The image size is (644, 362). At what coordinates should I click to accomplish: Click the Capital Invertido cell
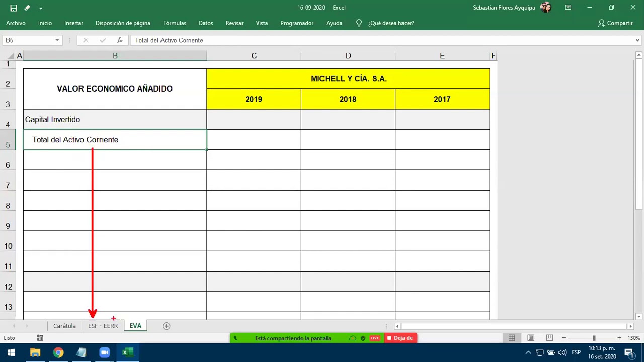[115, 120]
